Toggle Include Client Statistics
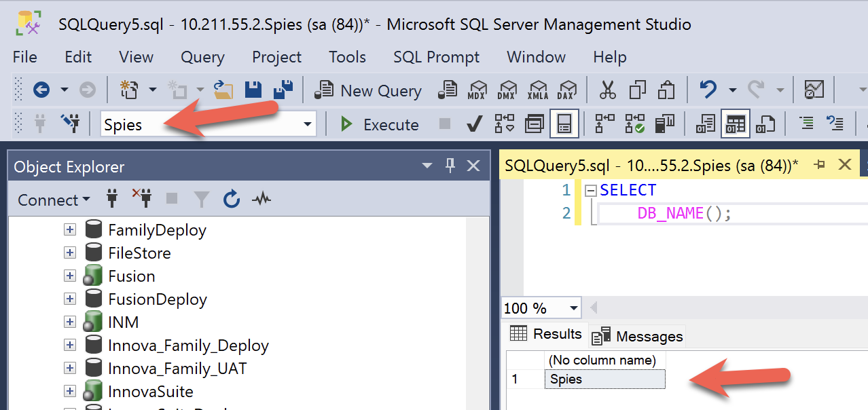 click(x=664, y=124)
